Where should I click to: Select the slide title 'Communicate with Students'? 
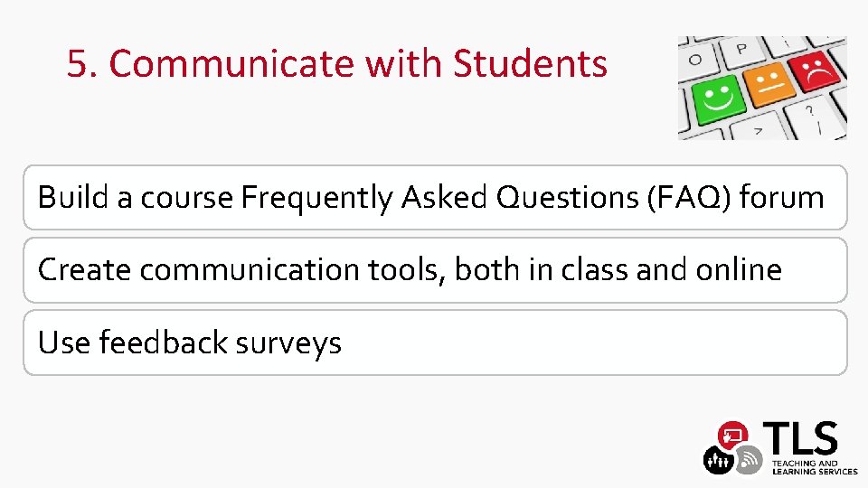[336, 64]
